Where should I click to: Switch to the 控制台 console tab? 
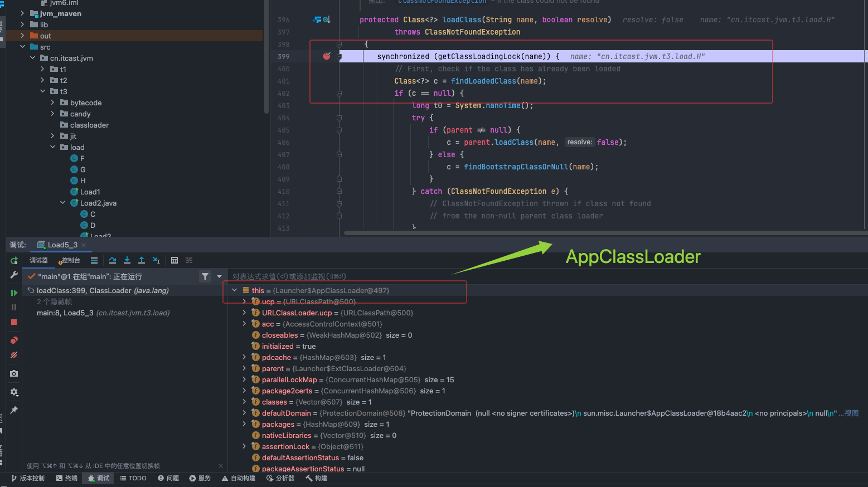coord(70,260)
